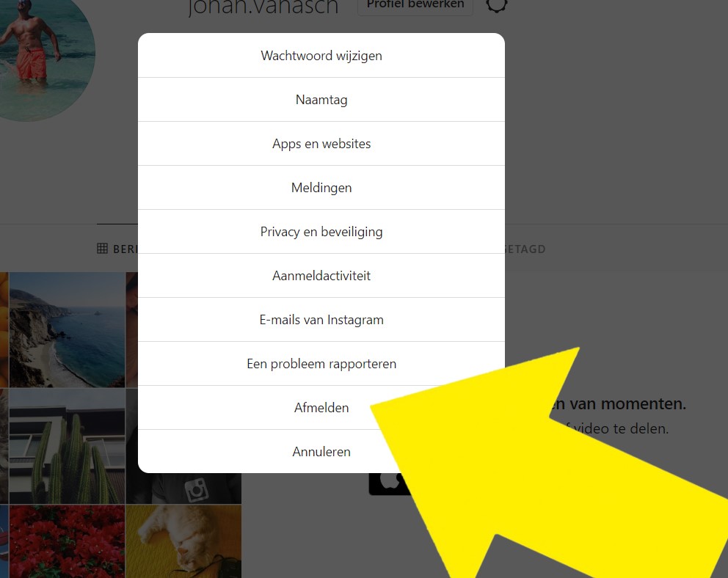Screen dimensions: 728x578
Task: Choose E-mails van Instagram
Action: (321, 320)
